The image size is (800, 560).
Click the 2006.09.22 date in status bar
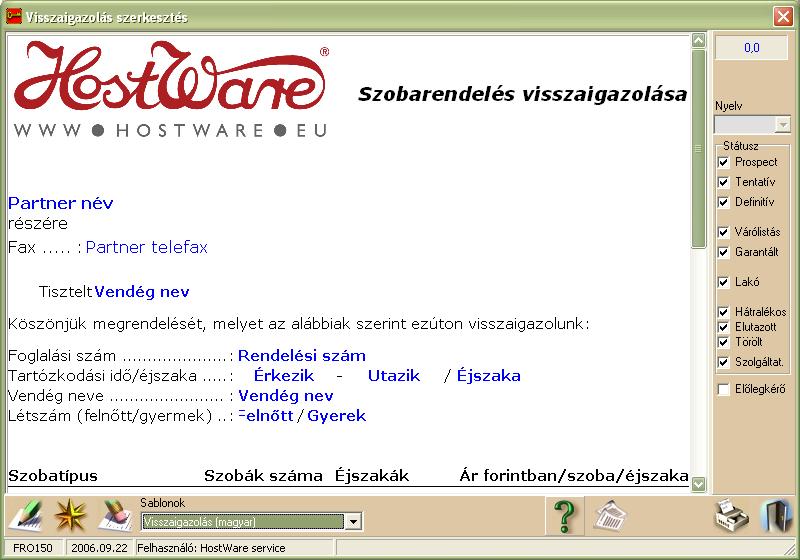click(99, 548)
